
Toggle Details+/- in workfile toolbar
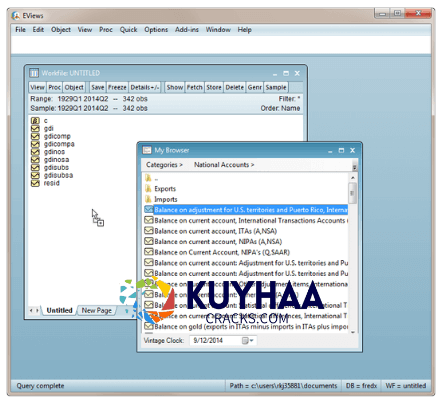click(145, 87)
